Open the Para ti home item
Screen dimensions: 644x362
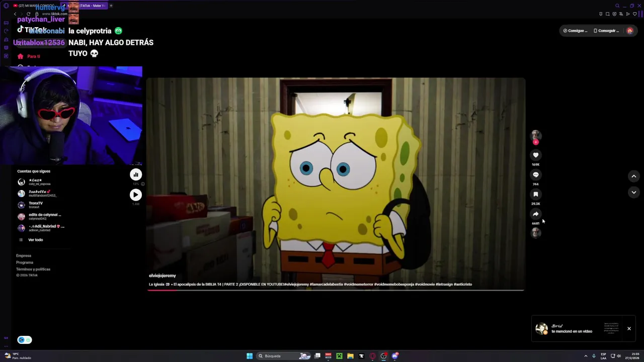point(29,56)
